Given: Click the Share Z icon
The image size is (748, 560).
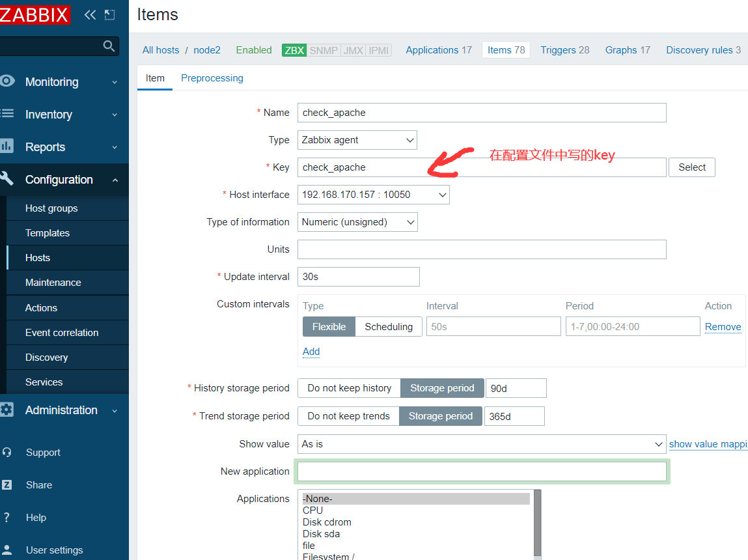Looking at the screenshot, I should coord(7,484).
